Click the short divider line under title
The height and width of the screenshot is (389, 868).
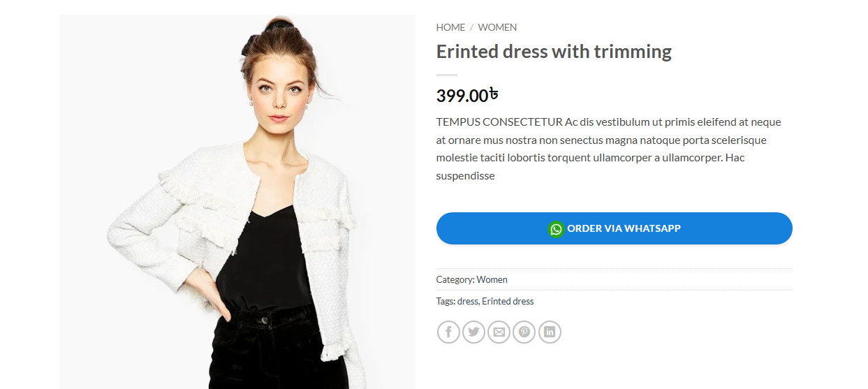(447, 75)
